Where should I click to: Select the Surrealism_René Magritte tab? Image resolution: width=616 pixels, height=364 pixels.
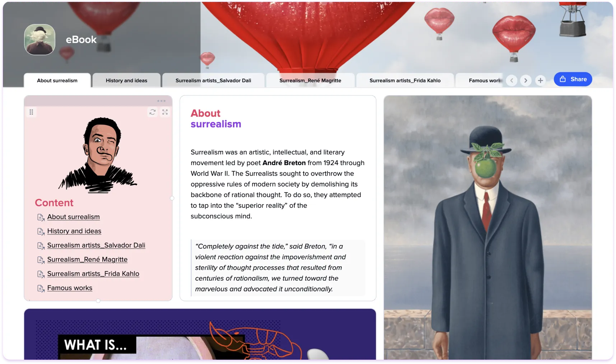click(310, 80)
